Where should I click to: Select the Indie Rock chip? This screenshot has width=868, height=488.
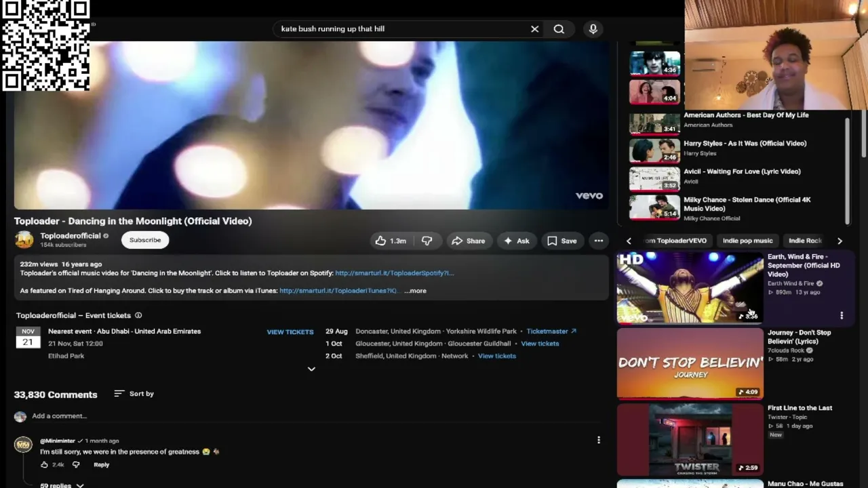[x=805, y=241]
